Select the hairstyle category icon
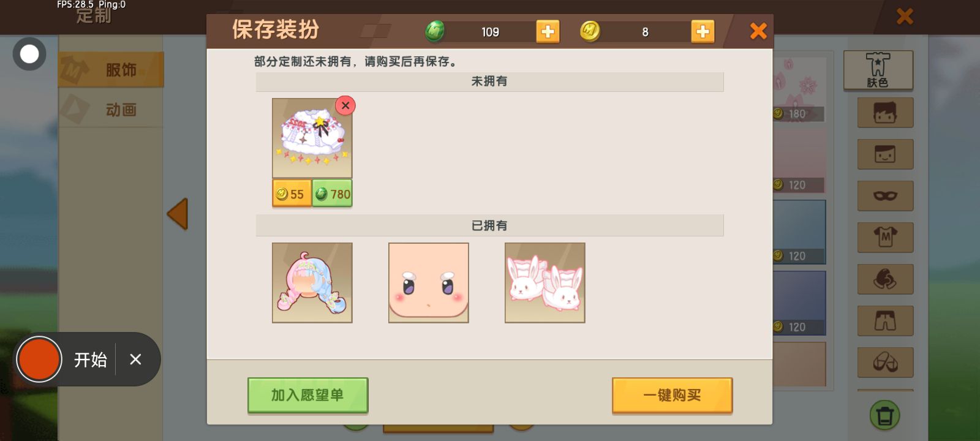The width and height of the screenshot is (980, 441). (x=885, y=113)
